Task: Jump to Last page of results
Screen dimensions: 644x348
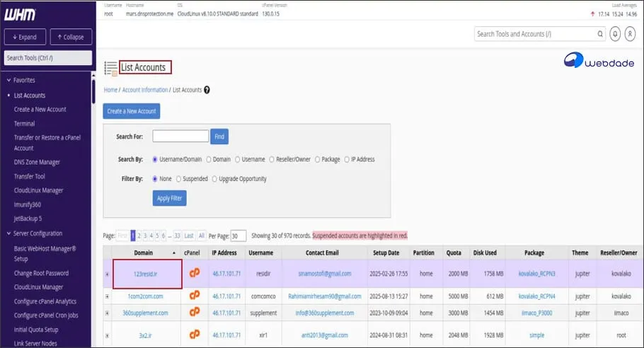Action: tap(189, 236)
